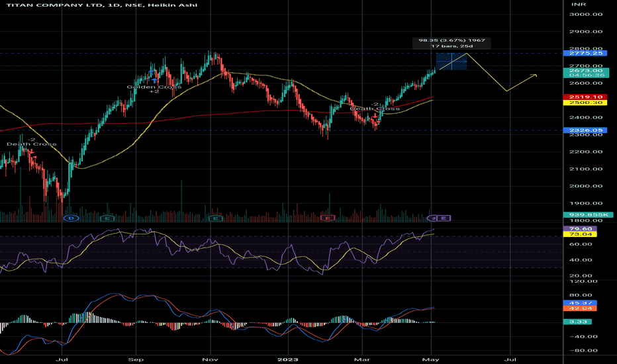Click the 'Mar' label on time axis

(x=362, y=359)
